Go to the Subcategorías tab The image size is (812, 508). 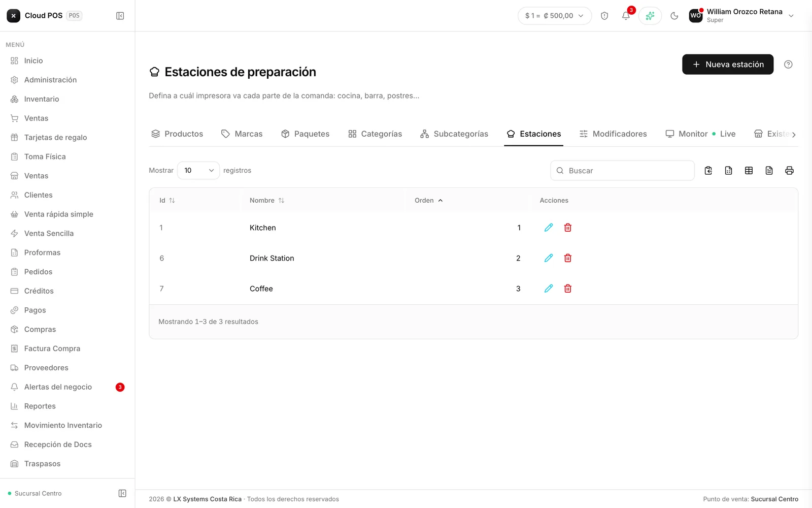point(454,134)
